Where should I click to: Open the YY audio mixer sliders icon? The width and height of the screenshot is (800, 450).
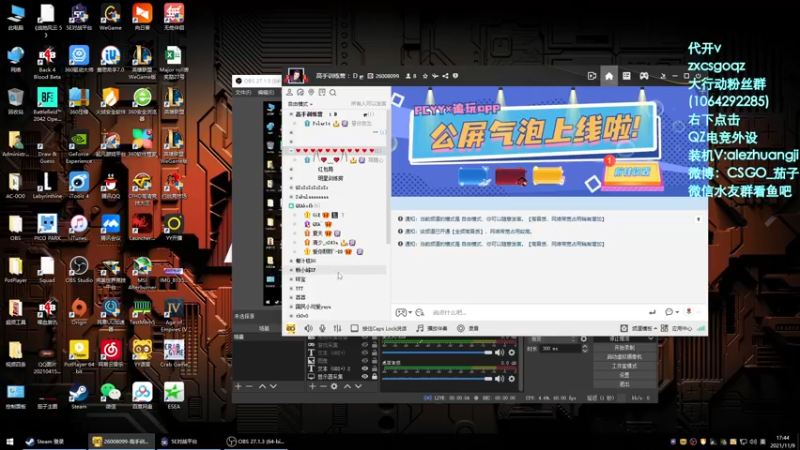coord(337,329)
